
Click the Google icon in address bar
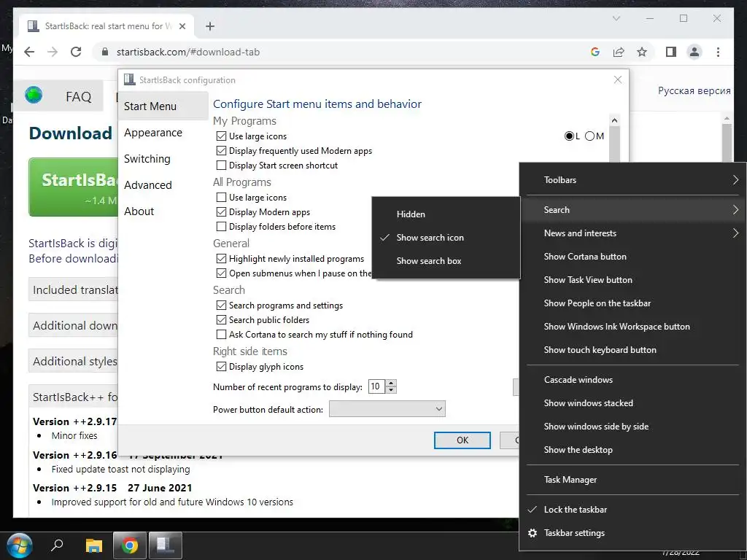(595, 52)
